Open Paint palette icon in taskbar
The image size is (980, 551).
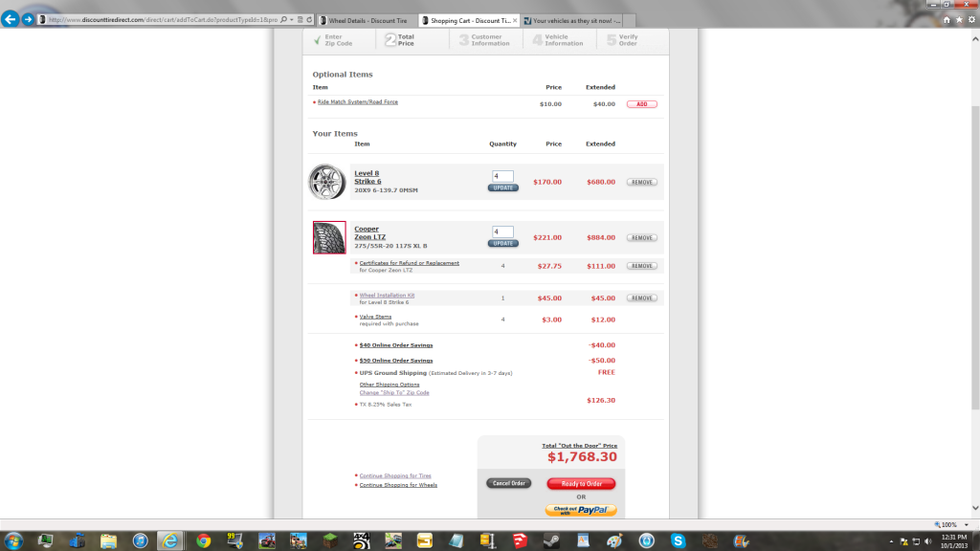[615, 540]
